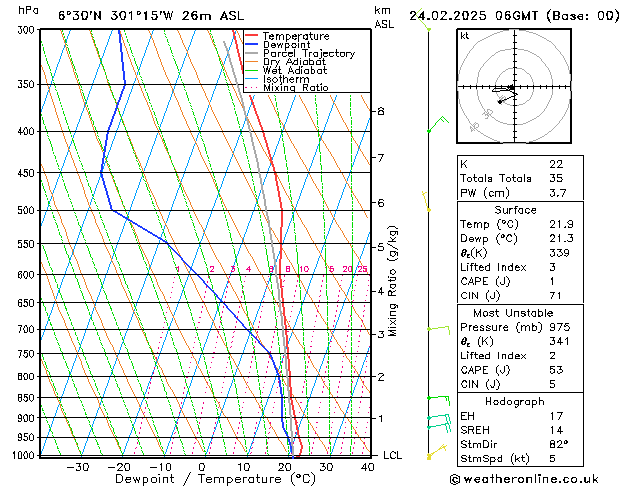Click the 300 hPa pressure axis label
Image resolution: width=629 pixels, height=486 pixels.
26,30
